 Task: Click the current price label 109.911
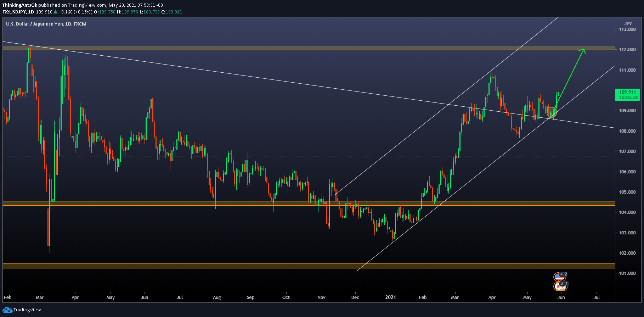click(x=627, y=92)
